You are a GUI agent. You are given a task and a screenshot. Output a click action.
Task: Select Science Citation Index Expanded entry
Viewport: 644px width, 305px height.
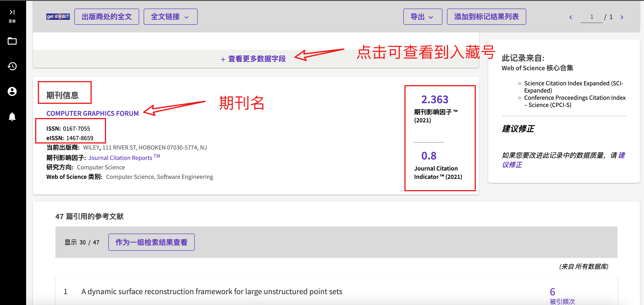pyautogui.click(x=574, y=87)
